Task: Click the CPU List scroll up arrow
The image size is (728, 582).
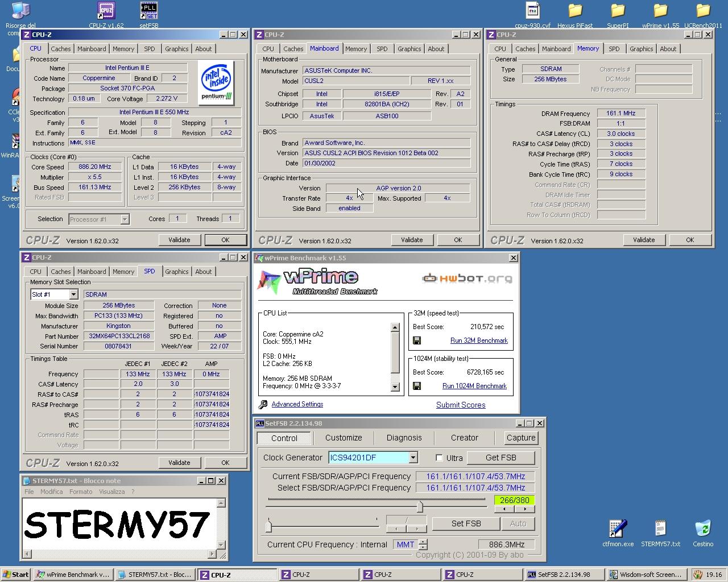Action: (395, 327)
